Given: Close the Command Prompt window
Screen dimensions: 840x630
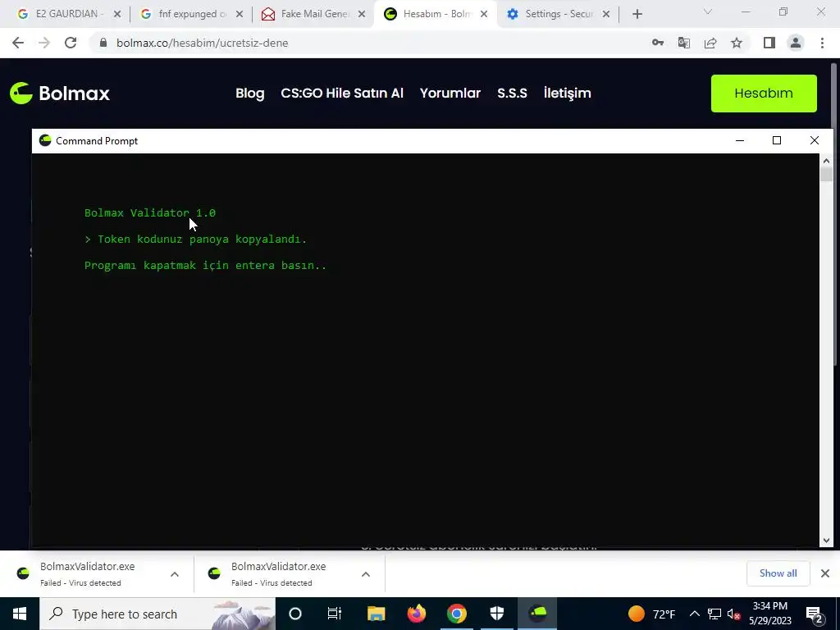Looking at the screenshot, I should [x=815, y=140].
